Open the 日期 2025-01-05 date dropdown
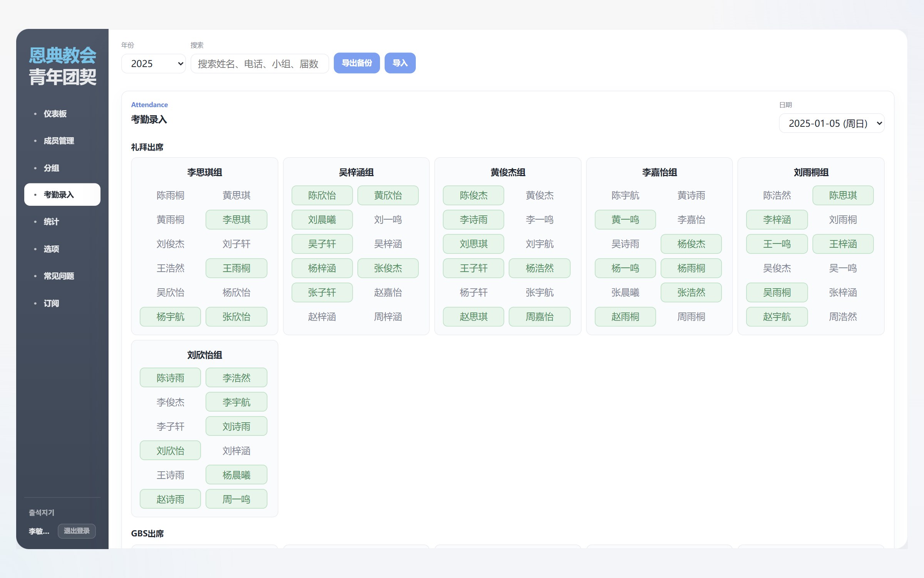 (x=832, y=123)
